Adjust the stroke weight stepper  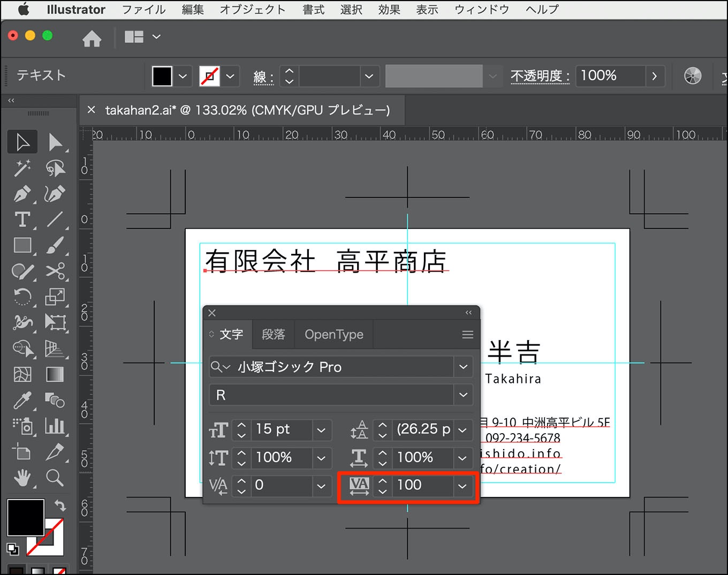coord(289,76)
